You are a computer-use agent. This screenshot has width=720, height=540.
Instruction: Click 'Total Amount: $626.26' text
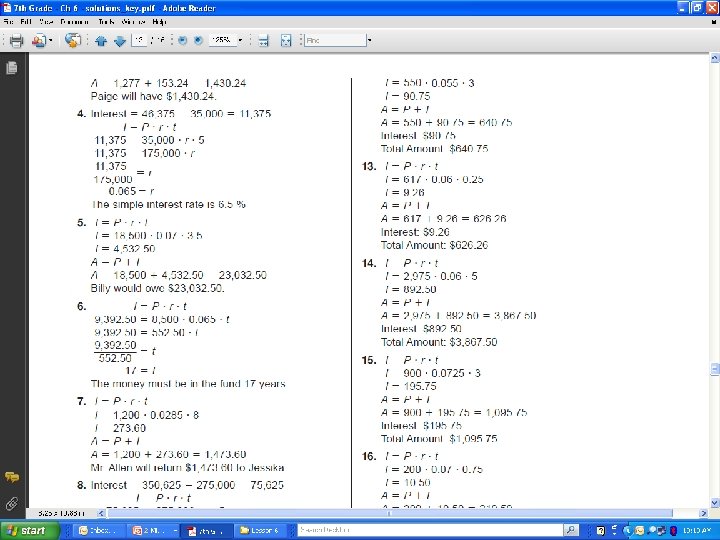tap(434, 245)
